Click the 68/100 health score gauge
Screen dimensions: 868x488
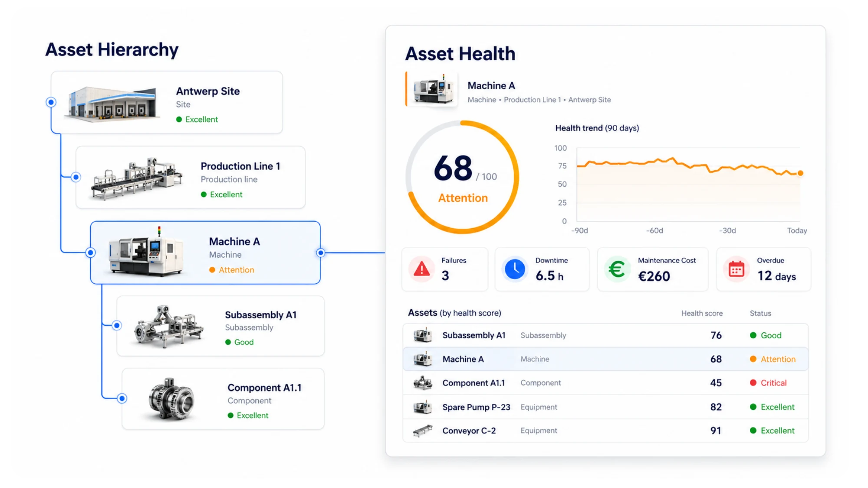463,177
